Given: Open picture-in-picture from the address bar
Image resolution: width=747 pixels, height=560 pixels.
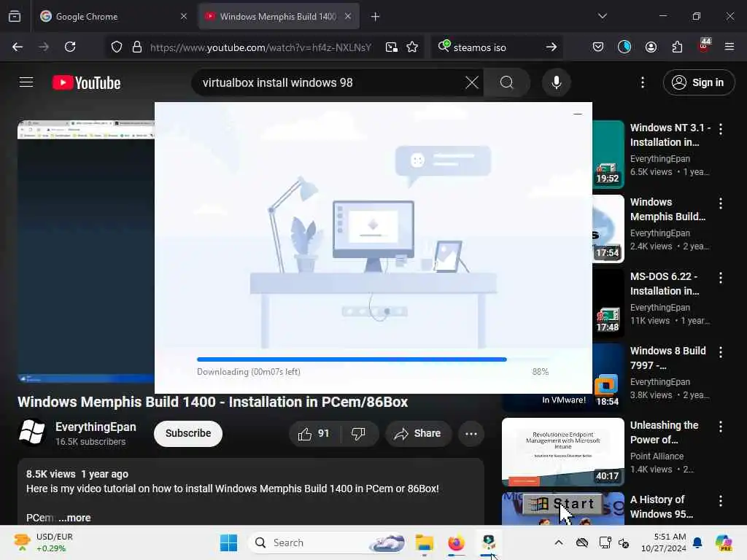Looking at the screenshot, I should click(x=392, y=47).
